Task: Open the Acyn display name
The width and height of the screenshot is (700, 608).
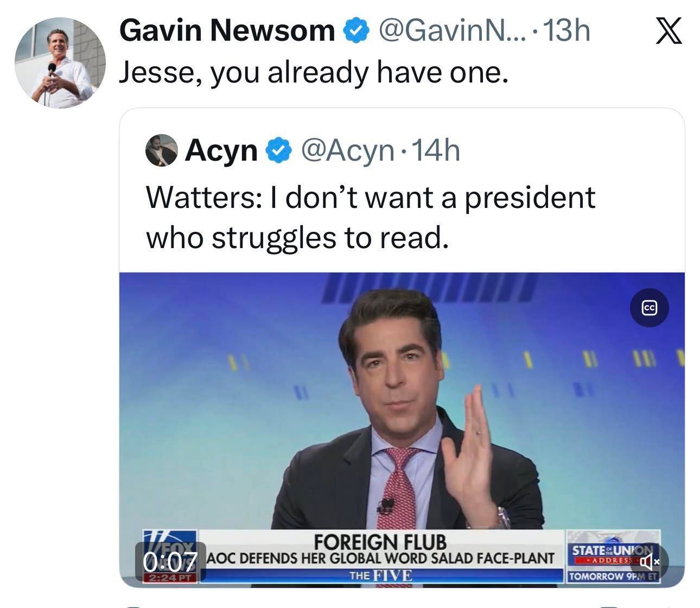Action: click(x=221, y=150)
